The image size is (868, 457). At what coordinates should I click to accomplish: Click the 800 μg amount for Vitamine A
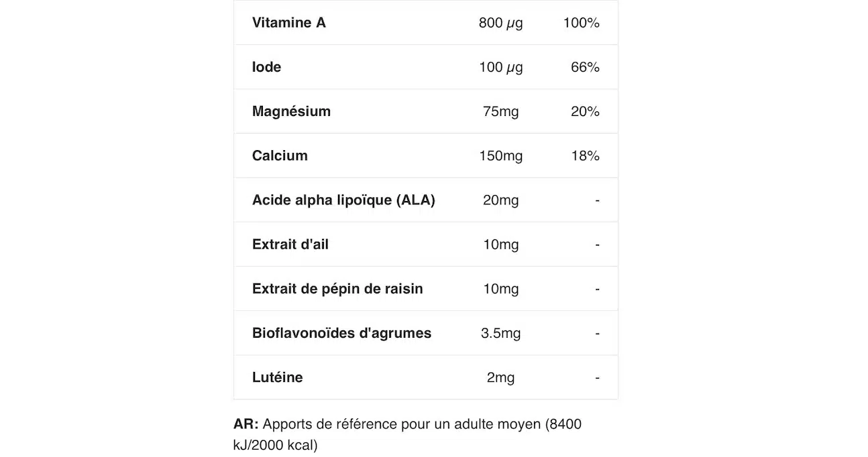click(x=500, y=23)
